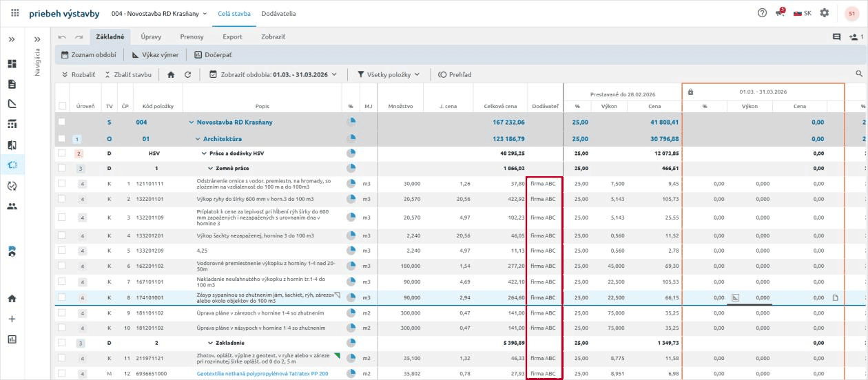Tick the select-all checkbox in header
The height and width of the screenshot is (380, 868).
62,106
